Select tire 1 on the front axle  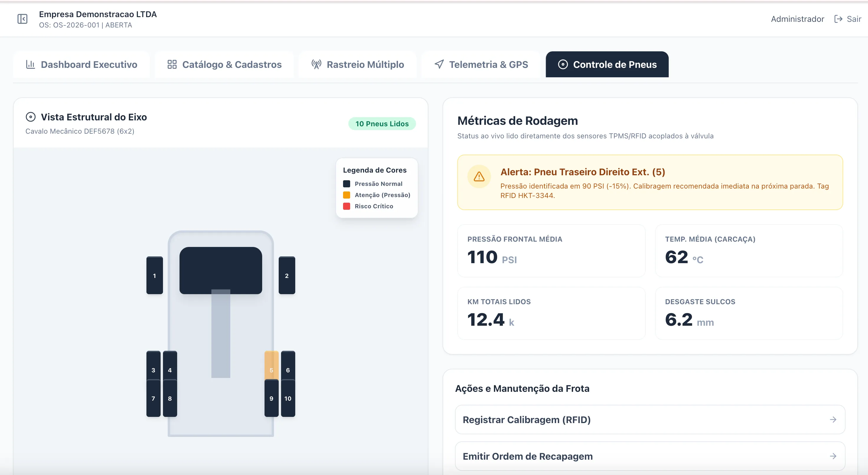(154, 275)
